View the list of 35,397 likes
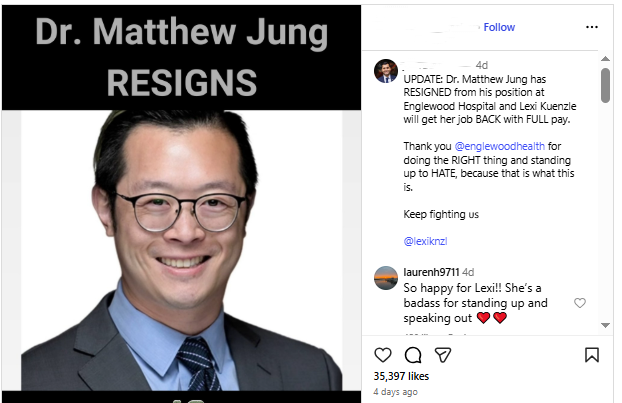This screenshot has width=622, height=403. [401, 376]
